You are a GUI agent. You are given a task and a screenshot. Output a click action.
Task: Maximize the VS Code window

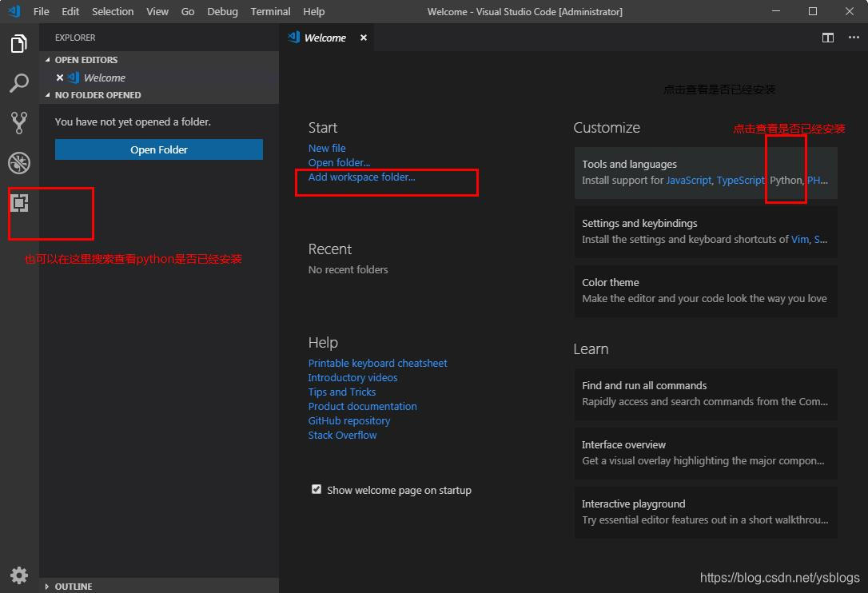point(813,11)
